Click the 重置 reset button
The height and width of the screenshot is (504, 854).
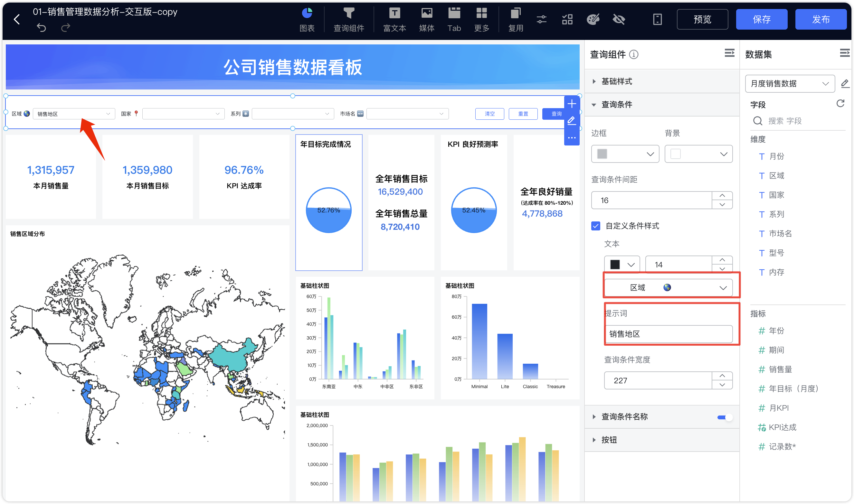tap(523, 114)
